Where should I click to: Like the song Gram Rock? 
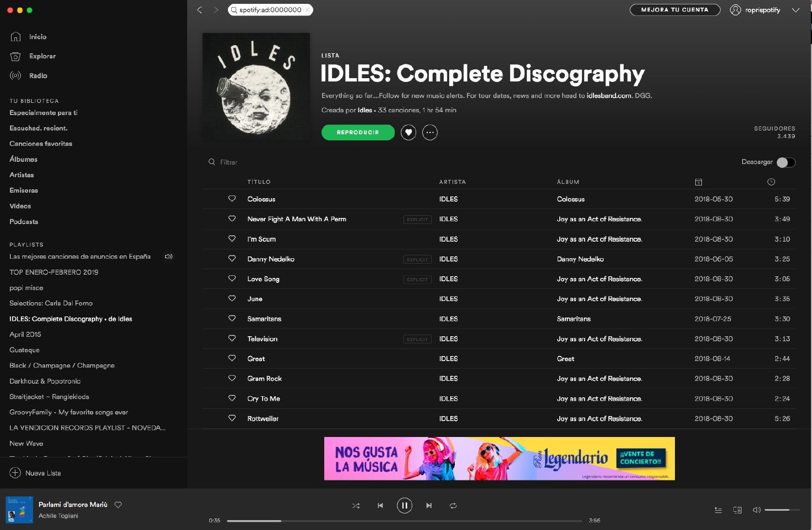(x=232, y=378)
